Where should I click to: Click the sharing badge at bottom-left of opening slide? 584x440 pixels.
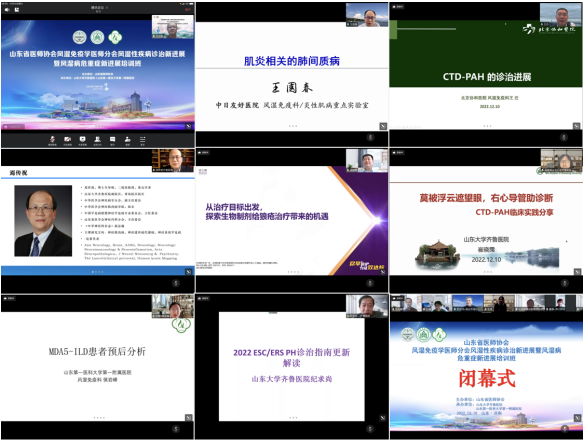(13, 127)
